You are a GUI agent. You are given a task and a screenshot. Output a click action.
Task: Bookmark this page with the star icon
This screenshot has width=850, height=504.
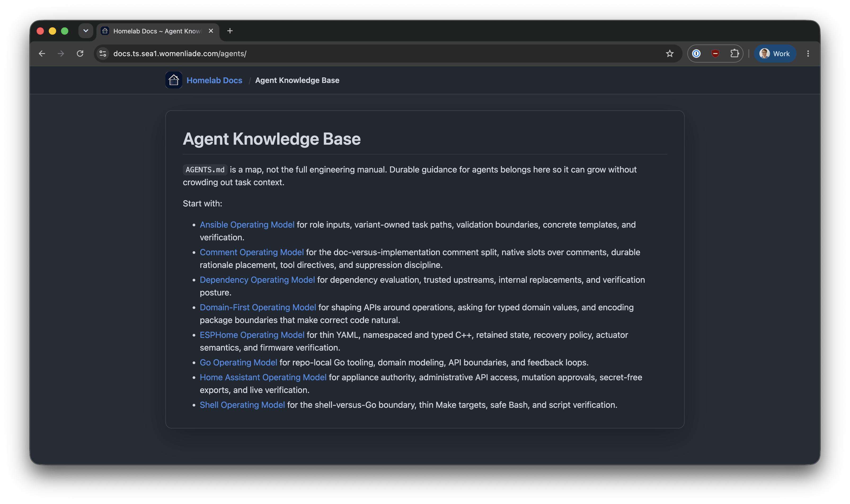click(x=670, y=54)
